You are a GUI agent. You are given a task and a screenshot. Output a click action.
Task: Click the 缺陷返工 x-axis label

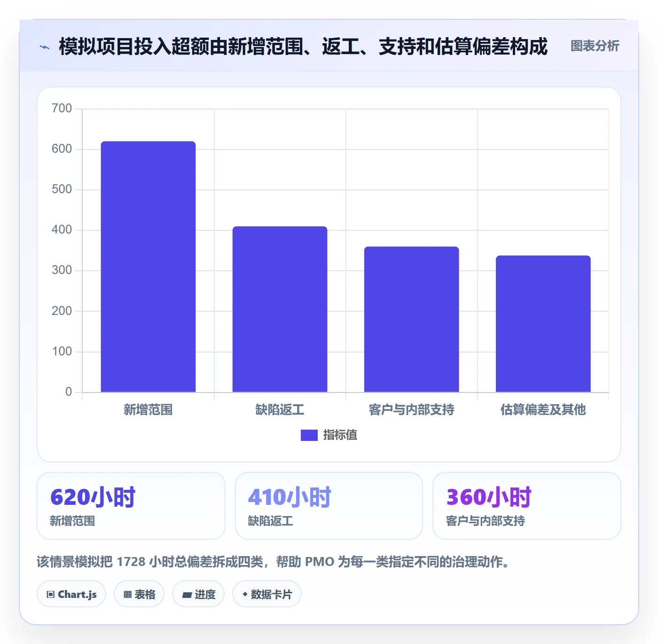click(x=280, y=410)
